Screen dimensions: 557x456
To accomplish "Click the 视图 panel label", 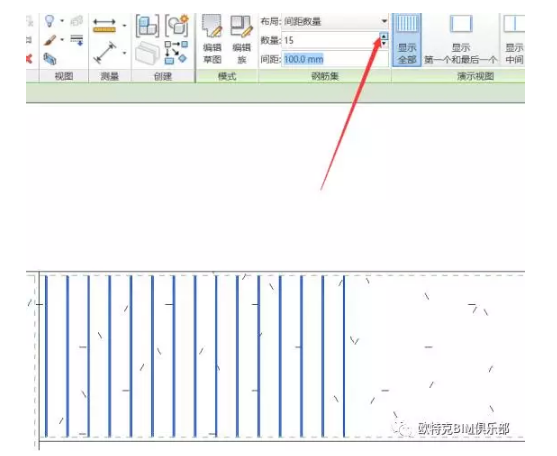I will 64,76.
